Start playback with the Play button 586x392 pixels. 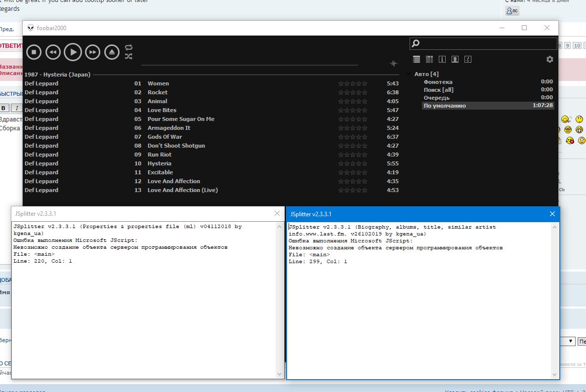coord(73,52)
